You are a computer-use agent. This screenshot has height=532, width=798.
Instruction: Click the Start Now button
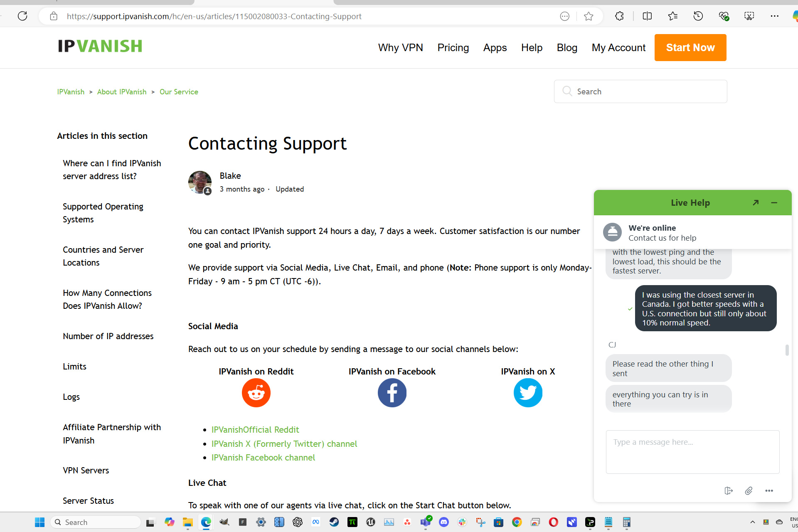[x=690, y=47]
